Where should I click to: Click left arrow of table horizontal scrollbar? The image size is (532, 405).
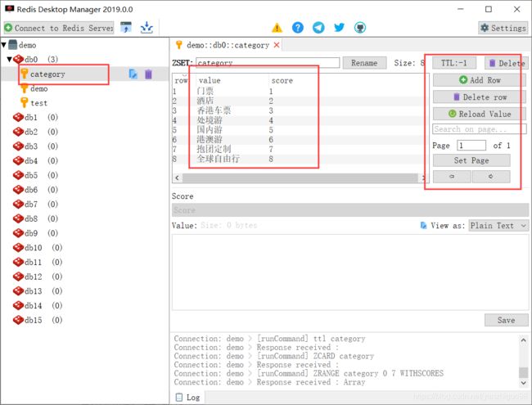(177, 178)
